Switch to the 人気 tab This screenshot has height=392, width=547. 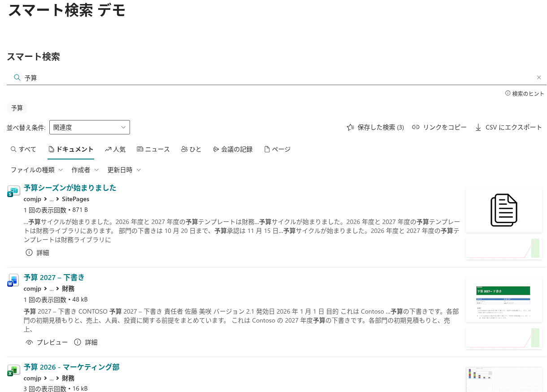click(115, 149)
